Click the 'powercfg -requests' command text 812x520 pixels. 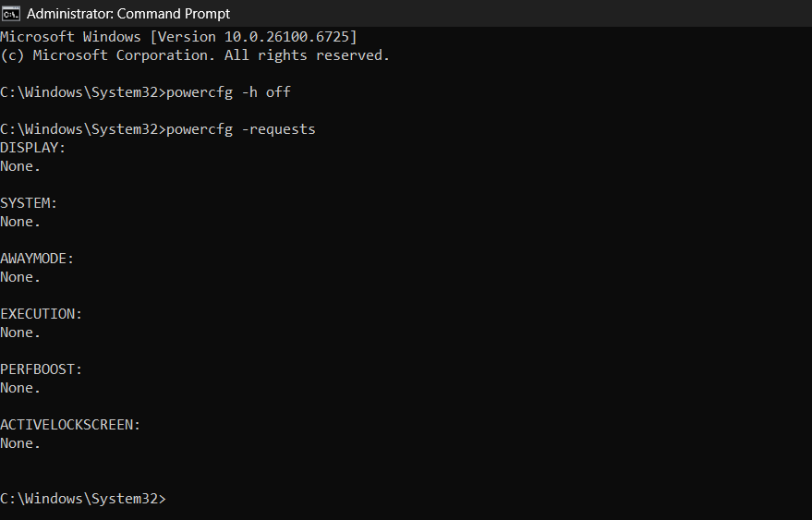click(241, 129)
